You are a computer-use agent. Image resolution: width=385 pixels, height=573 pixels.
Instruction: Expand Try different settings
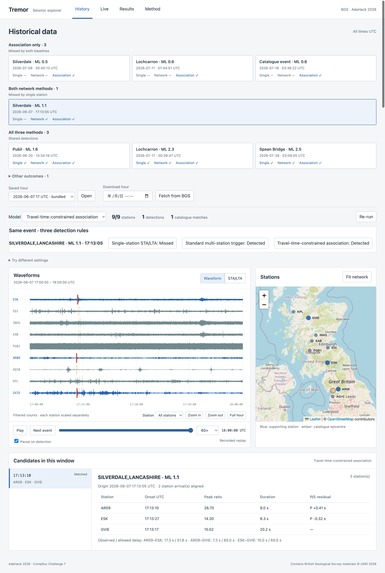tap(28, 260)
